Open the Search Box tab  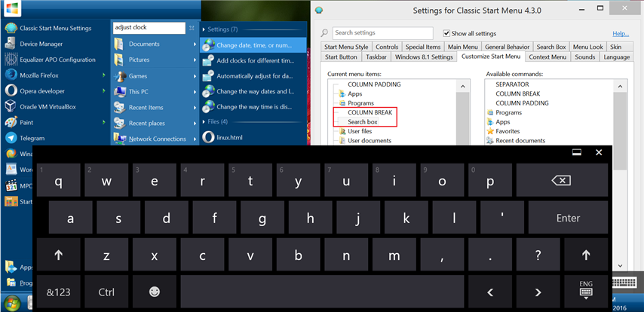[x=551, y=47]
